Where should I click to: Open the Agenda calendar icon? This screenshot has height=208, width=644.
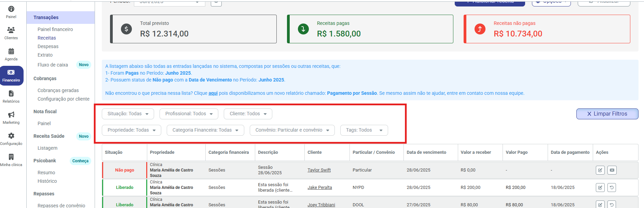pos(11,51)
